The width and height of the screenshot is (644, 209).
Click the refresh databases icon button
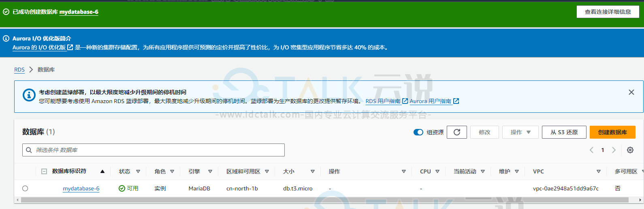click(457, 132)
